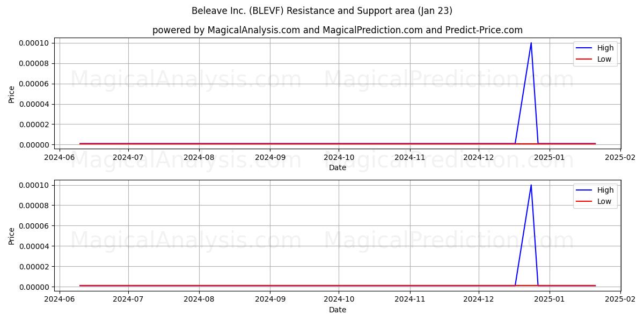Click the 0.00006 y-axis tick in the lower chart
644x322 pixels.
coord(33,226)
